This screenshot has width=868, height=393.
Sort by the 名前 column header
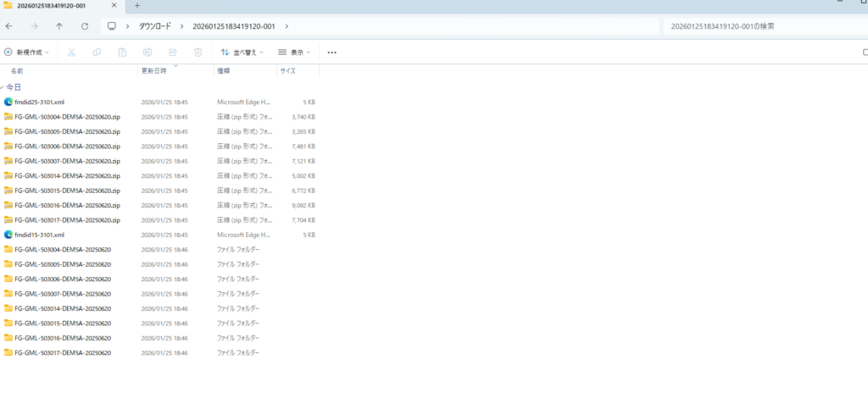pyautogui.click(x=17, y=71)
